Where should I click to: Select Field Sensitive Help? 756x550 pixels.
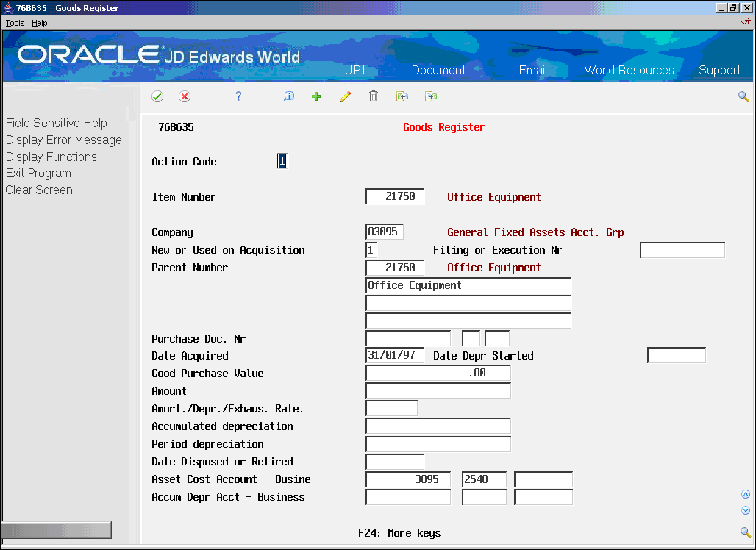coord(57,124)
